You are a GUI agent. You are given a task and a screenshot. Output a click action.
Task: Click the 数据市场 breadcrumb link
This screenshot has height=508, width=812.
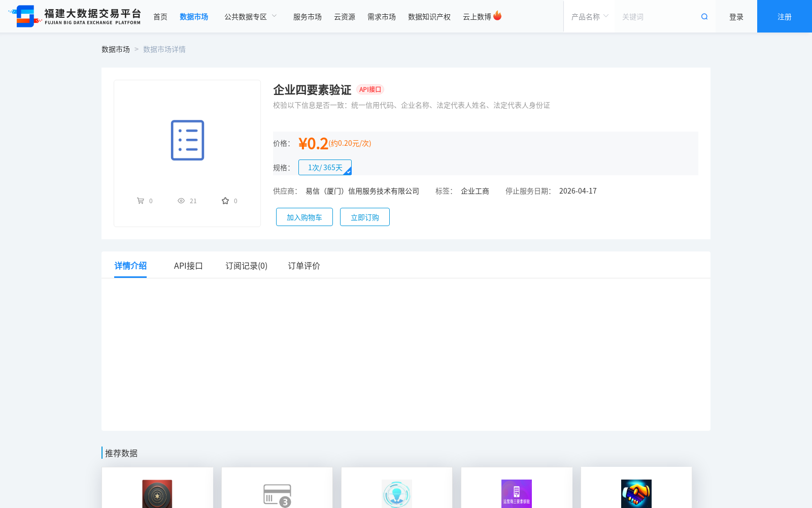pyautogui.click(x=116, y=49)
